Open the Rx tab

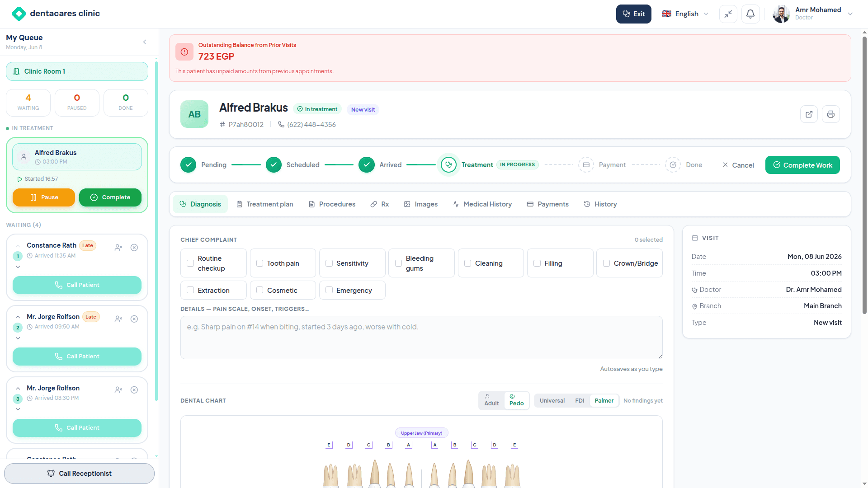[380, 204]
